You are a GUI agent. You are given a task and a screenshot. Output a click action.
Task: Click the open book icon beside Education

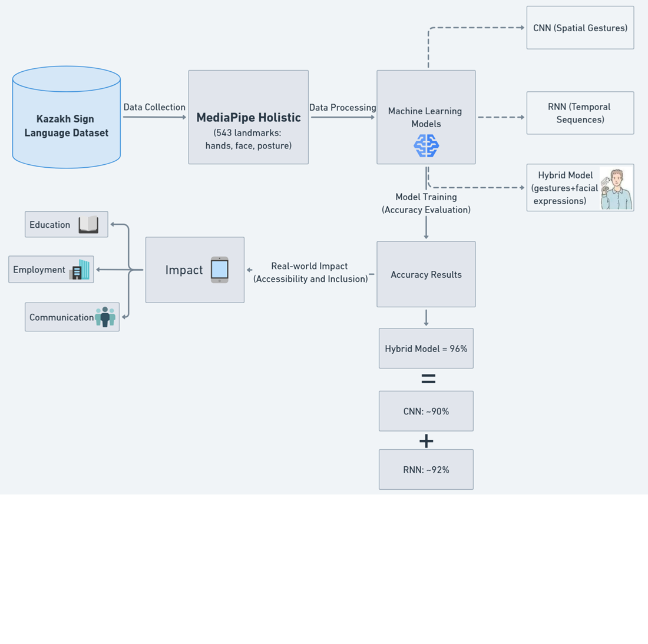pyautogui.click(x=88, y=224)
